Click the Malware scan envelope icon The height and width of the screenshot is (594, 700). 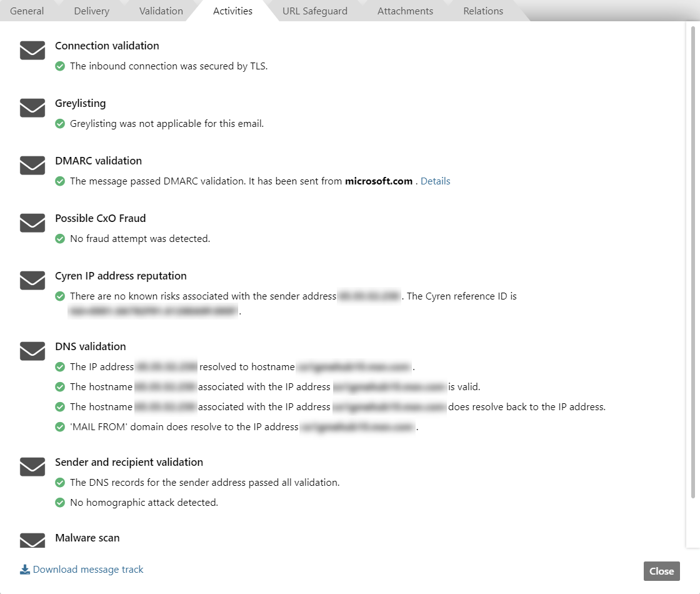(x=32, y=540)
